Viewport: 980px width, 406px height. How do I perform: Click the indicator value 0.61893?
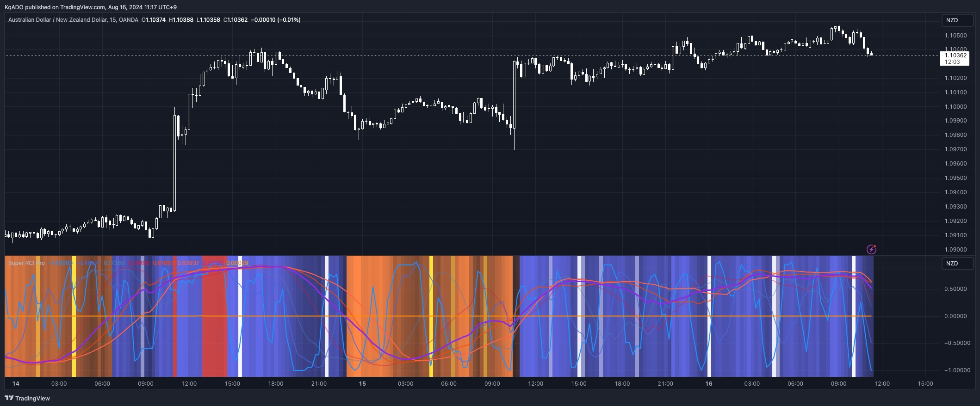163,263
